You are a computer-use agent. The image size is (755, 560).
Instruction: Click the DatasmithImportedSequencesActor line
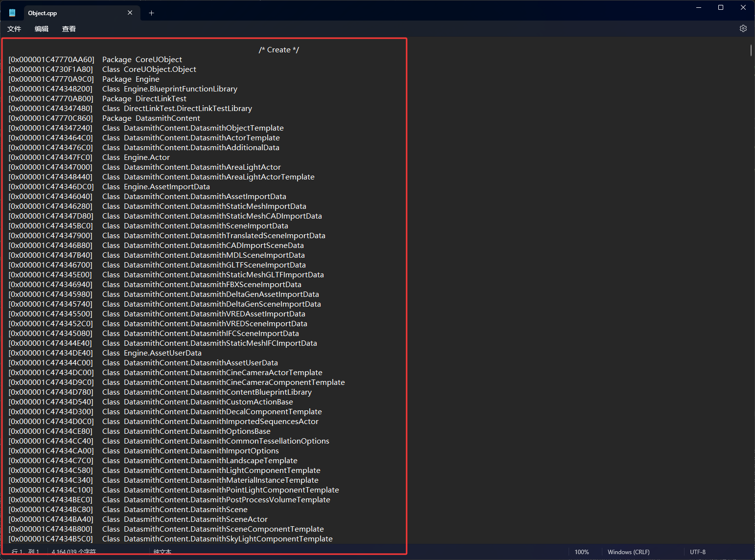(x=163, y=422)
